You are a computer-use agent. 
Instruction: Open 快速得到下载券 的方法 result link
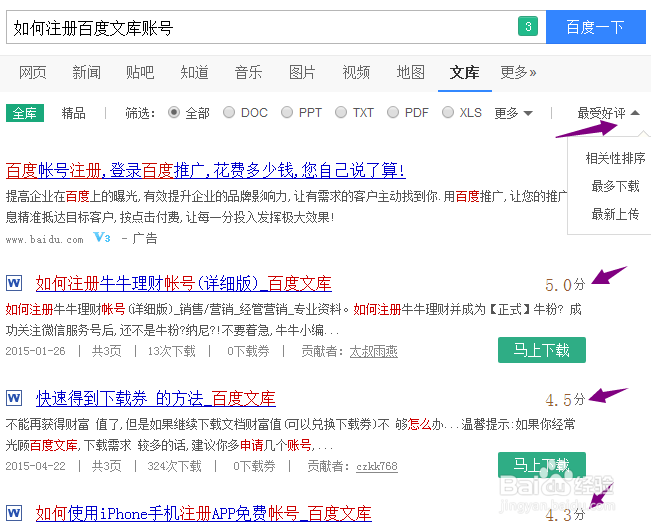coord(156,398)
